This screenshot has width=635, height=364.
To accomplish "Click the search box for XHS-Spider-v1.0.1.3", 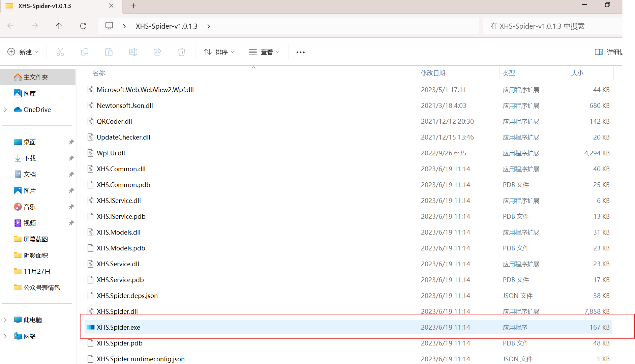I will pos(552,26).
